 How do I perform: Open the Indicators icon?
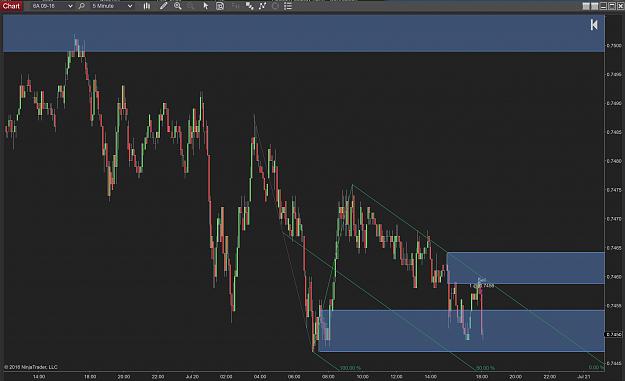(262, 6)
